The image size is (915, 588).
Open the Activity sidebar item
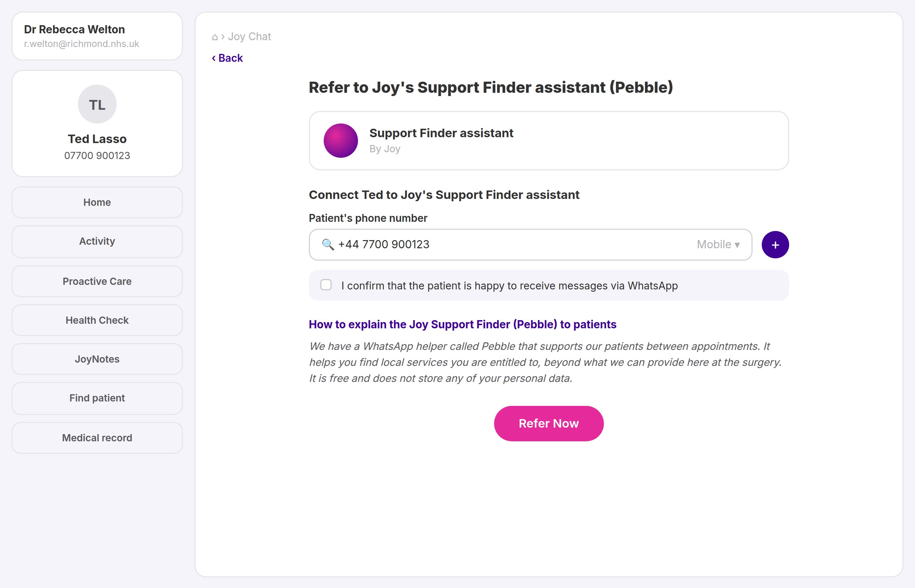97,241
